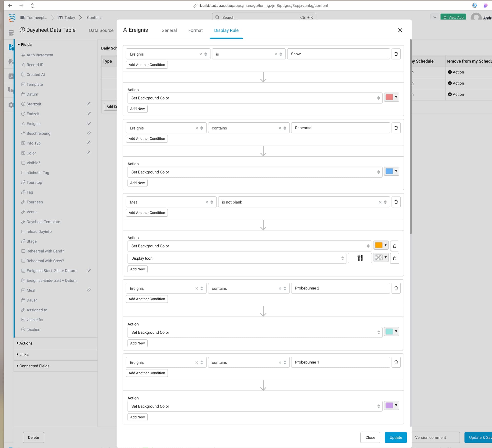Click the View App button
The height and width of the screenshot is (448, 492).
[x=453, y=17]
